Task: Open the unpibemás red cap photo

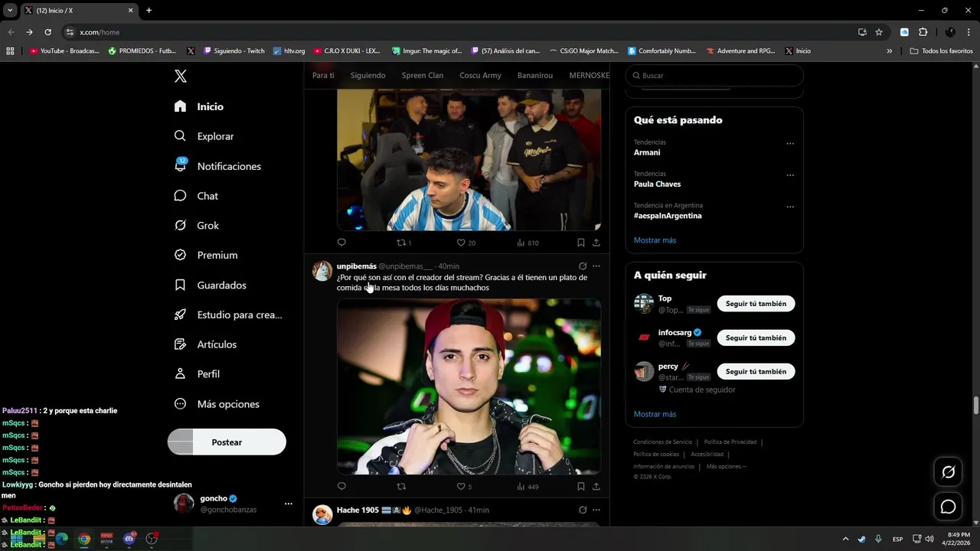Action: pyautogui.click(x=469, y=386)
